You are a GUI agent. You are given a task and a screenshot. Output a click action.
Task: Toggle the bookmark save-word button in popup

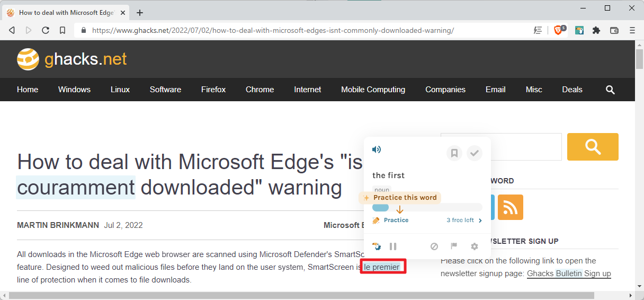pyautogui.click(x=454, y=154)
